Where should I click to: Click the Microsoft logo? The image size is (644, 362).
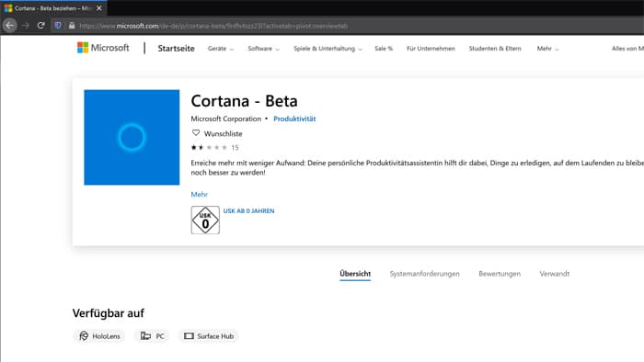coord(103,48)
